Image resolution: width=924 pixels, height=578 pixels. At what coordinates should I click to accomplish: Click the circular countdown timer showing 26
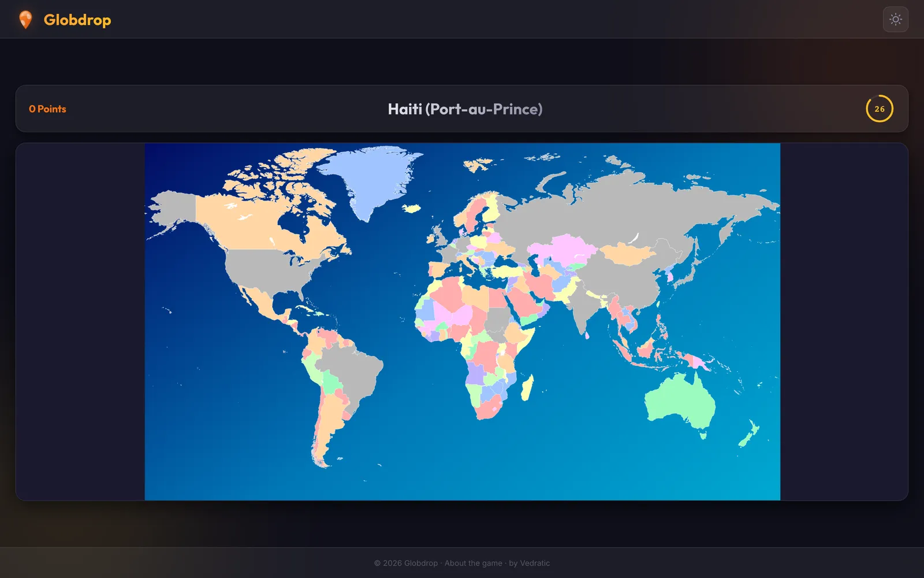880,109
